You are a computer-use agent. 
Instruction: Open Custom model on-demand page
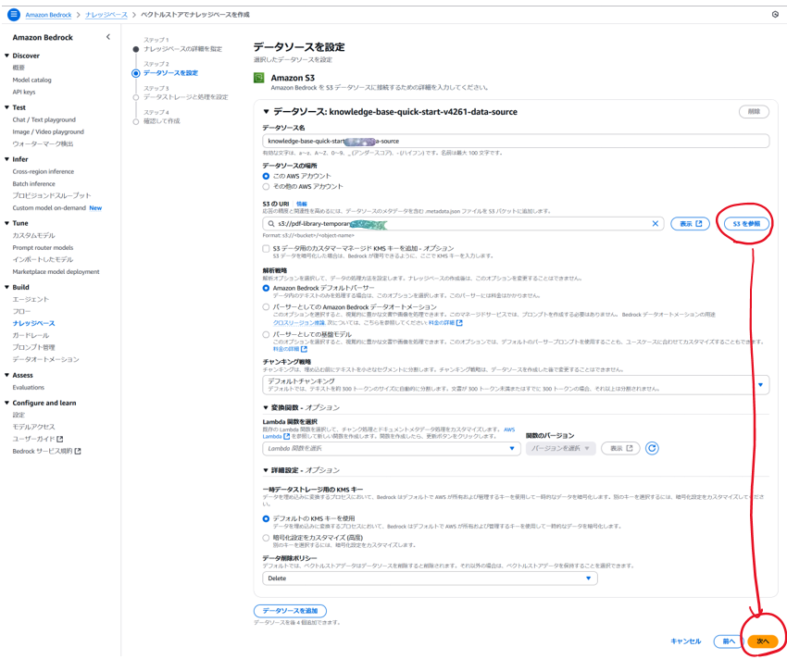point(49,207)
